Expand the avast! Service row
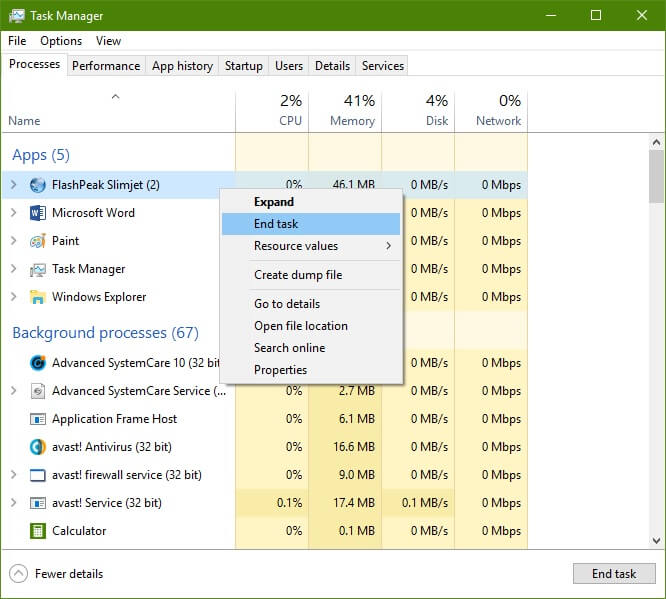Screen dimensions: 666x599 [14, 503]
